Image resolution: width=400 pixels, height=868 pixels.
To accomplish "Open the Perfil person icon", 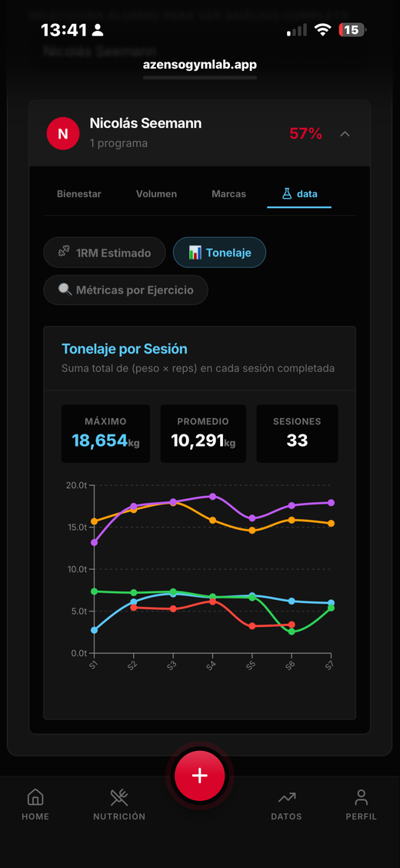I will pos(362,797).
